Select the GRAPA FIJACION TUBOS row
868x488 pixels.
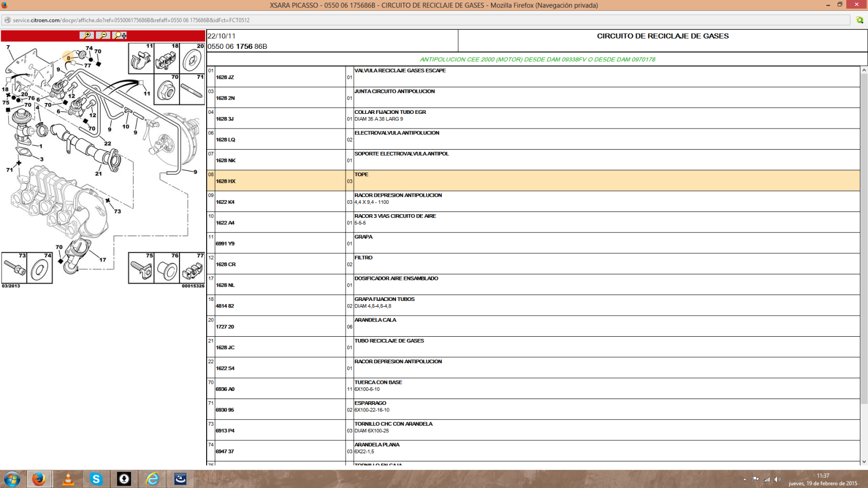point(533,305)
